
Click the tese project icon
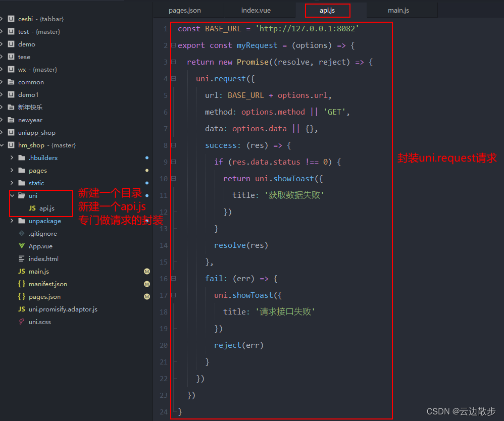point(11,57)
